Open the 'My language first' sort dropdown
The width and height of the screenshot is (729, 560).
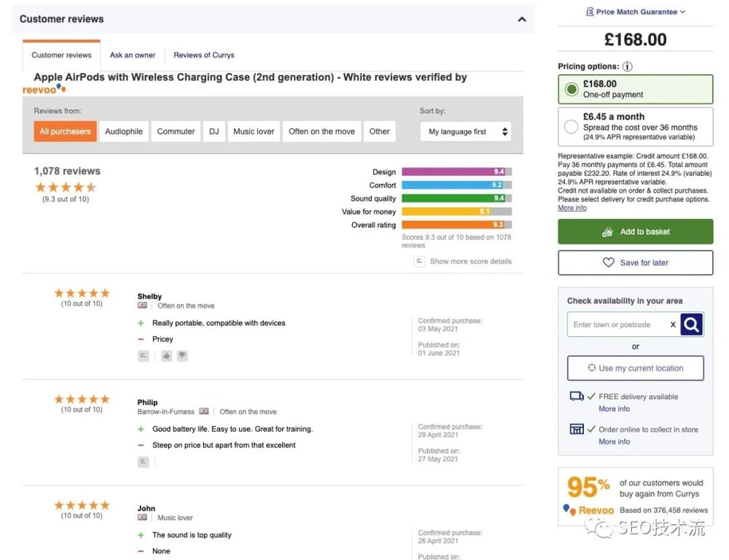tap(466, 132)
